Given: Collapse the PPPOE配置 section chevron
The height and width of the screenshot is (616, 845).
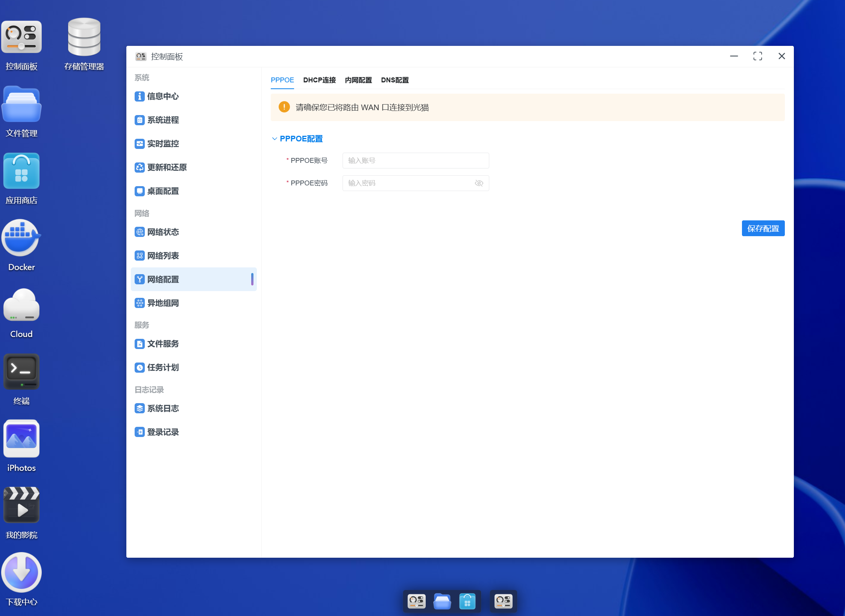Looking at the screenshot, I should 275,139.
